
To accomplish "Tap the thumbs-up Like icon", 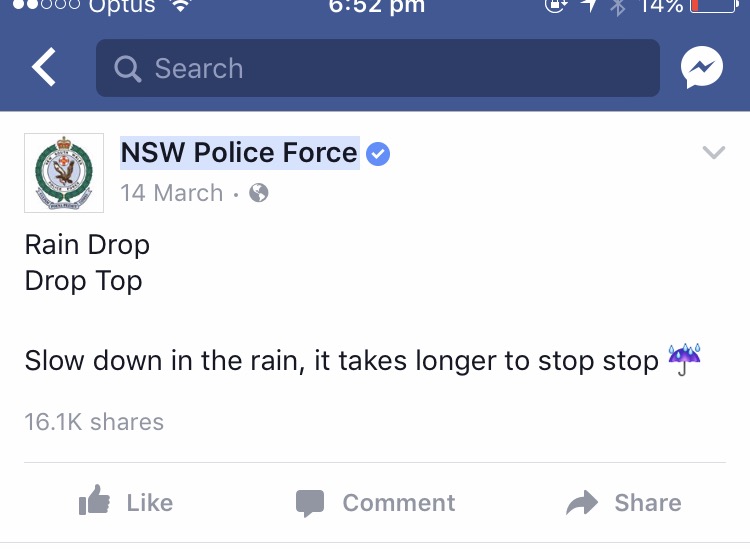I will click(94, 500).
